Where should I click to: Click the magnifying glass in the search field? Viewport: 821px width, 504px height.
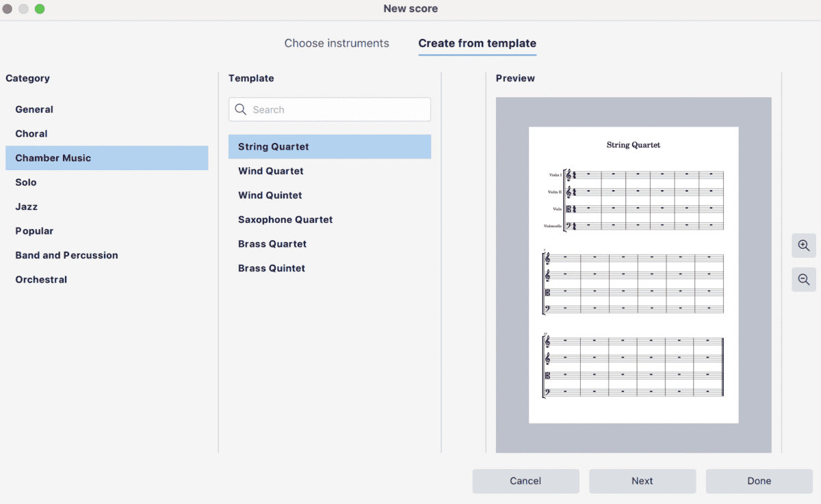(240, 109)
